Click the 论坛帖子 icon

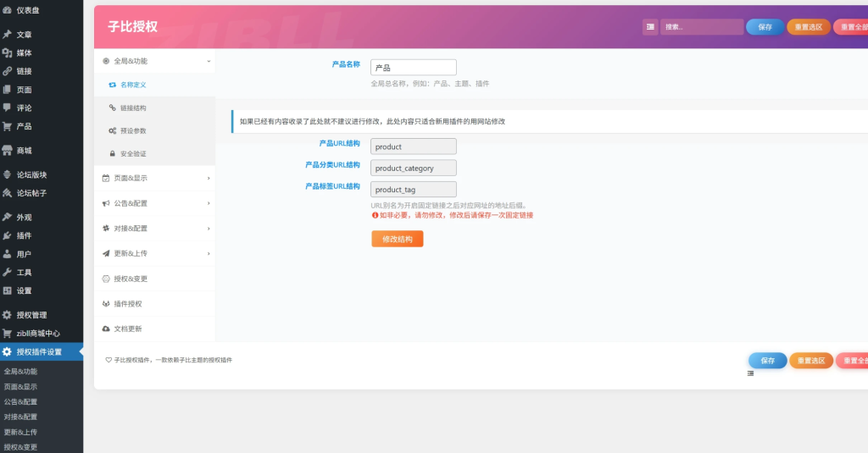point(7,193)
